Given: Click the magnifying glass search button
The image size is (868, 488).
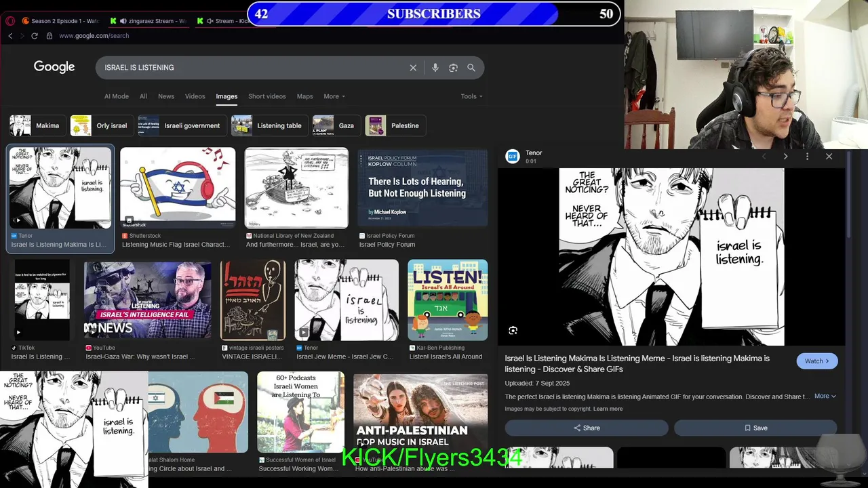Looking at the screenshot, I should point(471,68).
